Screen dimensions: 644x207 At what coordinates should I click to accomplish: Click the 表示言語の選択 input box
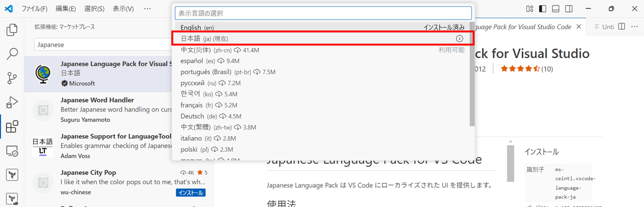coord(323,13)
